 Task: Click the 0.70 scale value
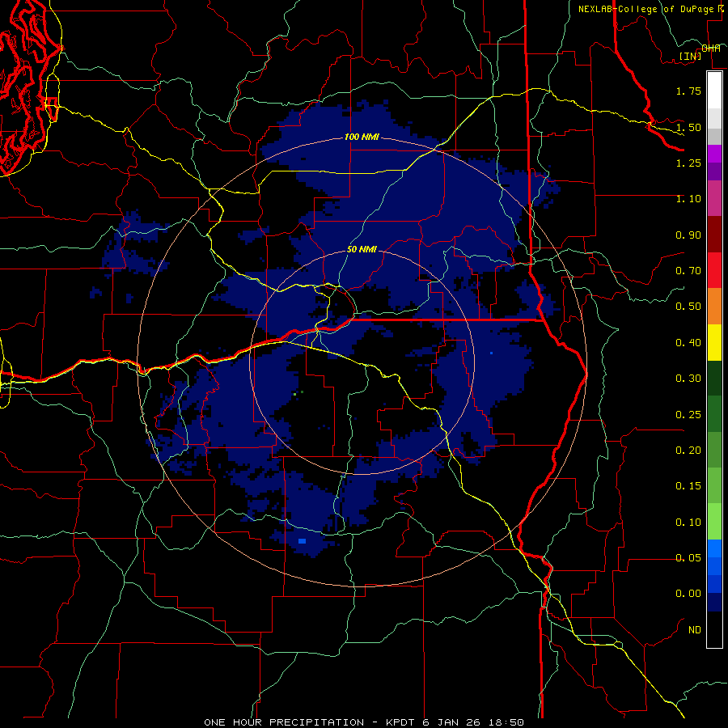688,271
